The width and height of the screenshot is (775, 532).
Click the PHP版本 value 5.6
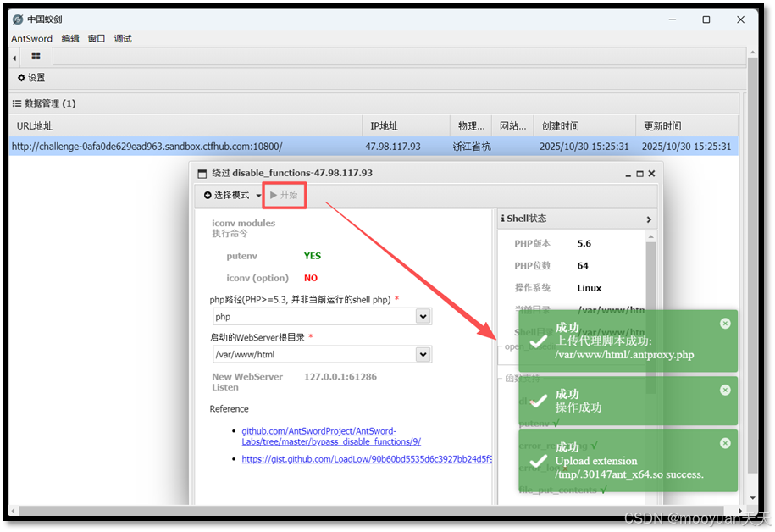pyautogui.click(x=584, y=244)
